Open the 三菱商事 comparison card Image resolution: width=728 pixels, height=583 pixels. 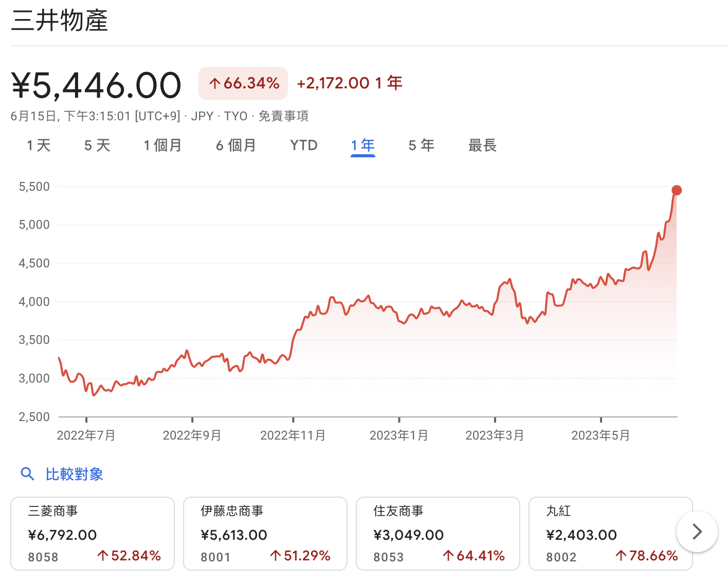coord(93,534)
